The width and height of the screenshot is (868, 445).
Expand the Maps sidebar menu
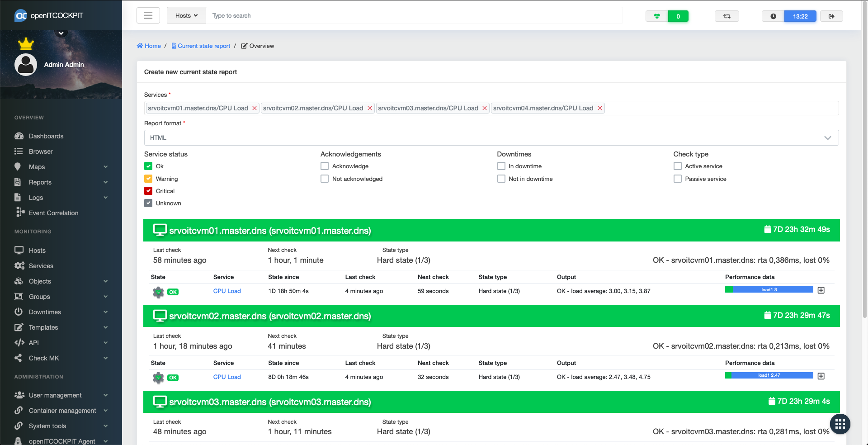[61, 167]
